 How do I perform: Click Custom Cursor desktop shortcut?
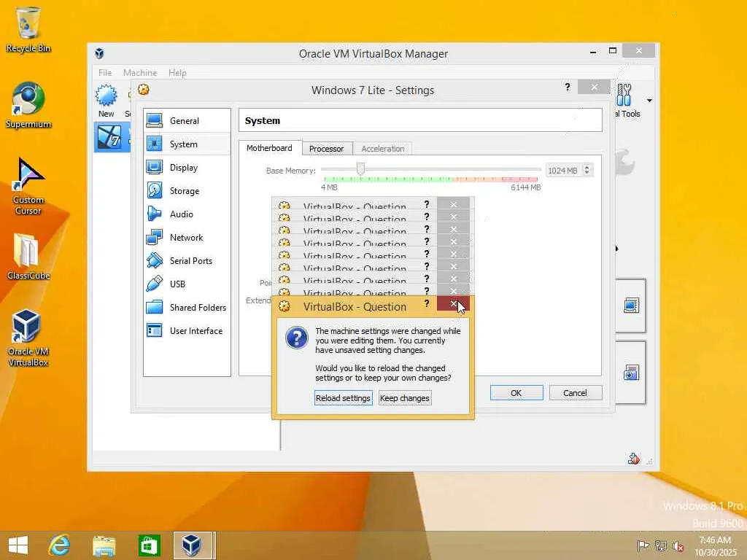(28, 187)
